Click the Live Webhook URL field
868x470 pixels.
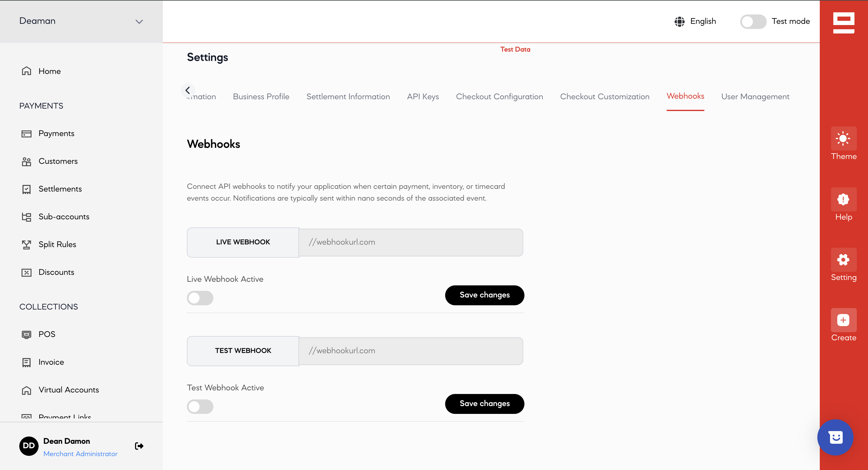click(x=411, y=243)
